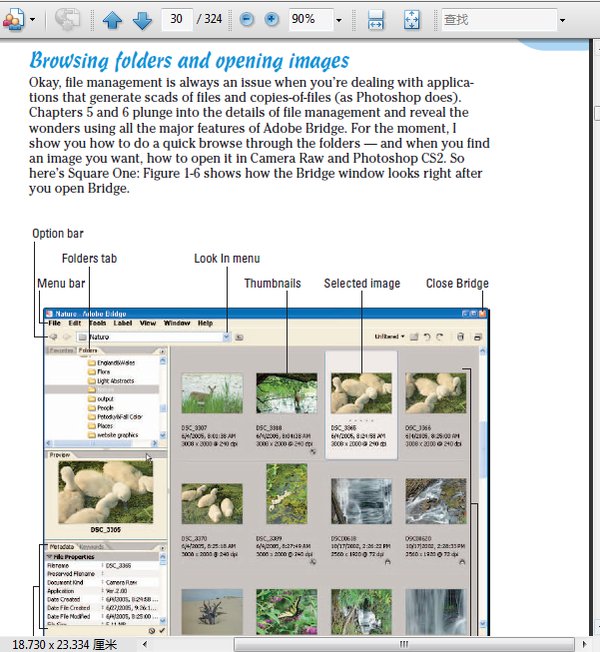Select the output folder in Bridge tree

coord(101,399)
